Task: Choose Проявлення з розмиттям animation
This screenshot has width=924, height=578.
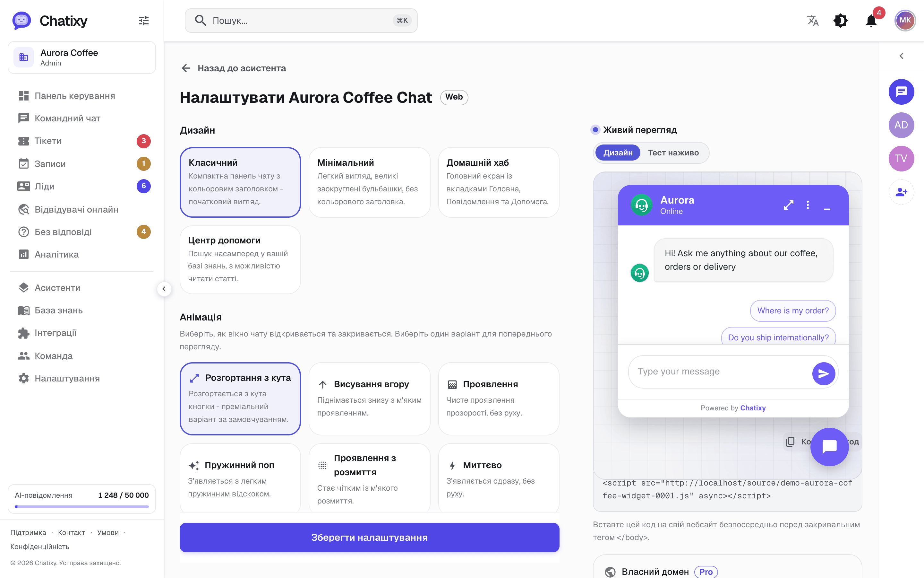Action: click(x=369, y=478)
